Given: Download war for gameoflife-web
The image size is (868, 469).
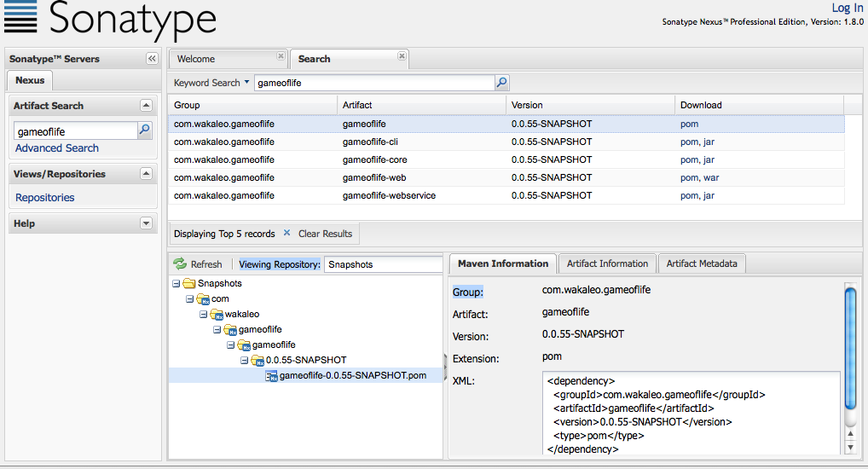Looking at the screenshot, I should pos(711,177).
